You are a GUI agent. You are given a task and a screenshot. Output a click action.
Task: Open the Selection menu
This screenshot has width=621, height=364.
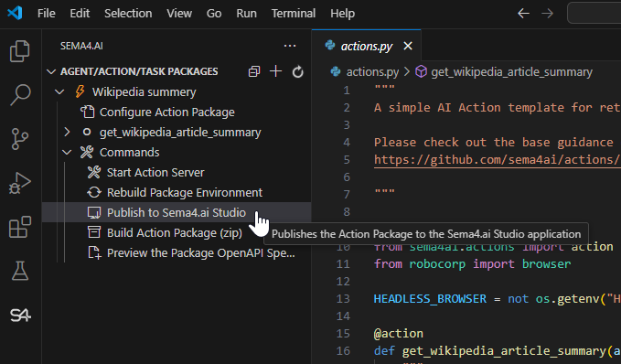[128, 14]
